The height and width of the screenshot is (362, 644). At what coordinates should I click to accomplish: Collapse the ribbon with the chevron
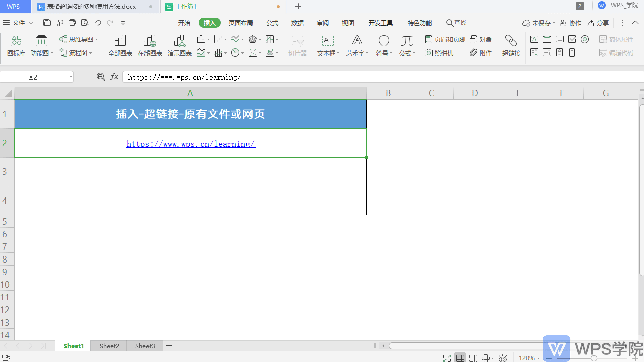click(636, 23)
